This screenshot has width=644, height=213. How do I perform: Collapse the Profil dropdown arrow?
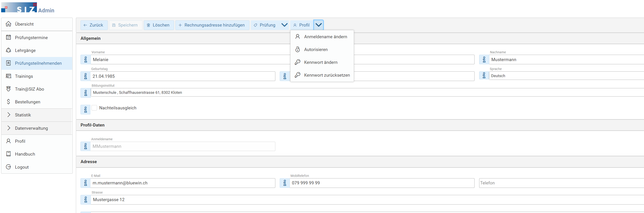coord(318,25)
